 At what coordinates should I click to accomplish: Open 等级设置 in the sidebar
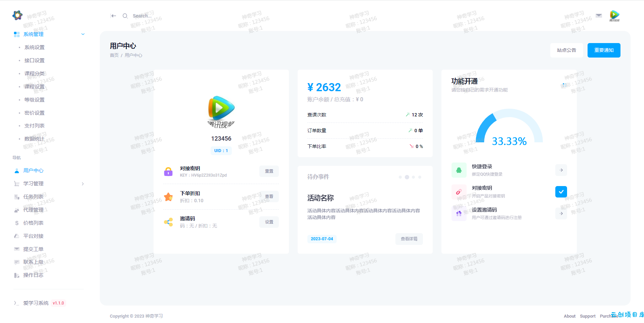pyautogui.click(x=34, y=100)
